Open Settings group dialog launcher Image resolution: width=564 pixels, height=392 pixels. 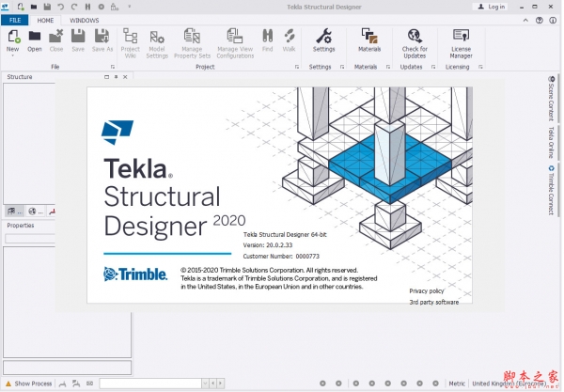coord(342,67)
